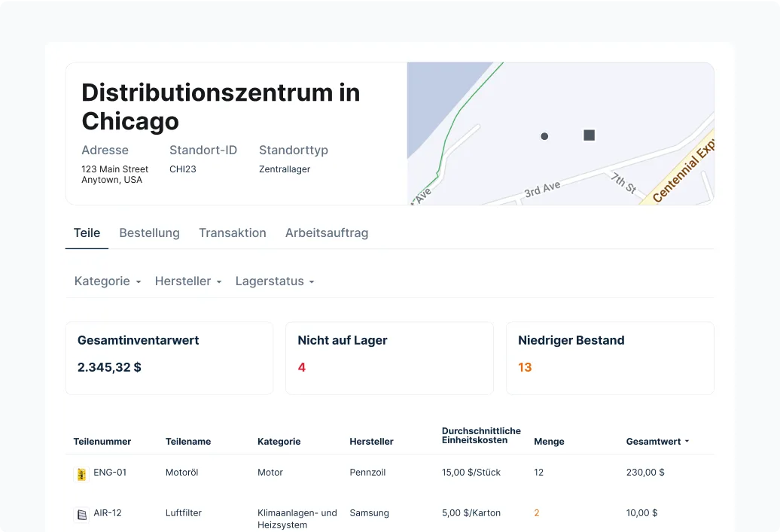Open the Gesamtinventarwert summary card
This screenshot has height=532, width=780.
coord(169,358)
